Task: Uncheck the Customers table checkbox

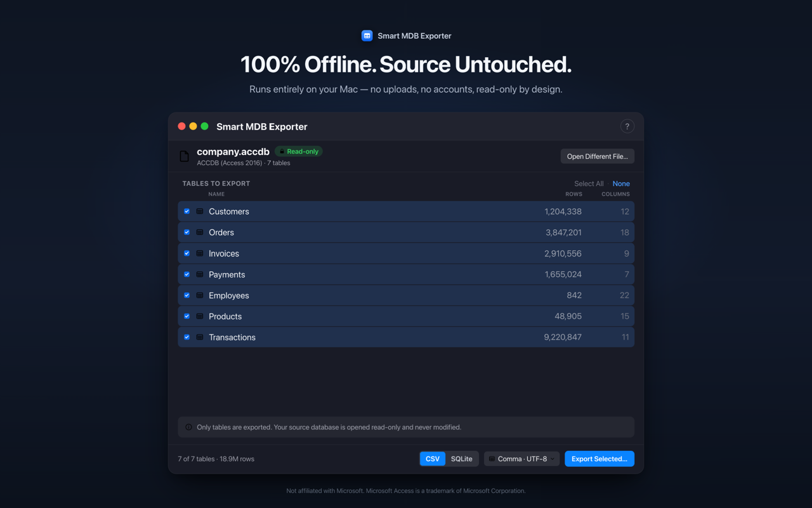Action: pos(187,211)
